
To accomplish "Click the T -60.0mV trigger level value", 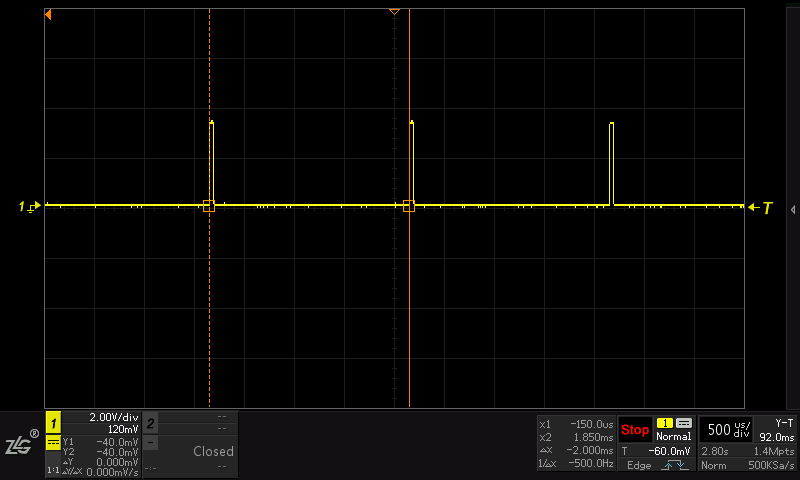I will (656, 451).
